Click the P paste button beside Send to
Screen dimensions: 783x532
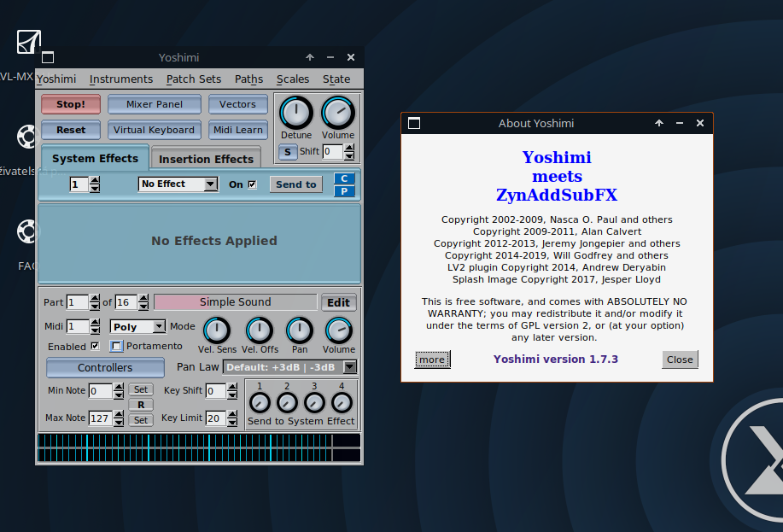click(344, 190)
